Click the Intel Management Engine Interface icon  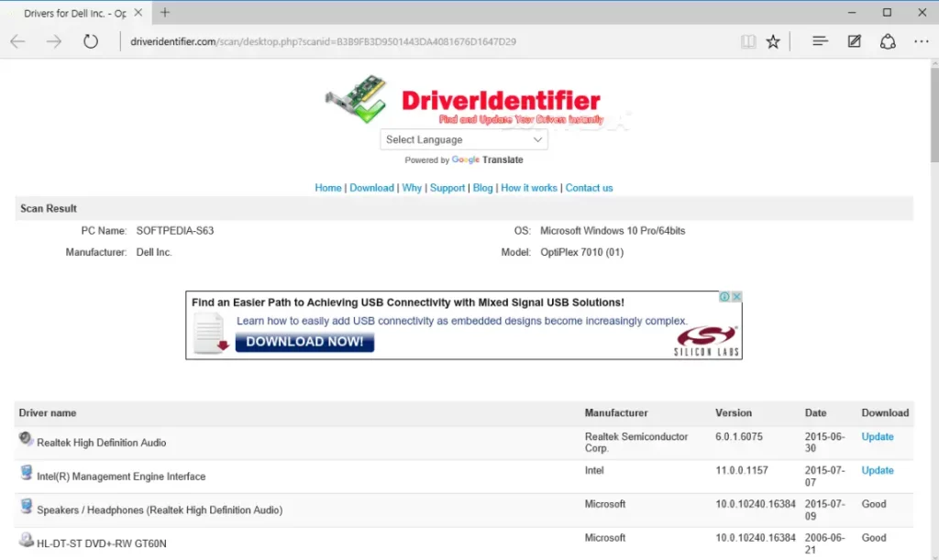click(26, 473)
